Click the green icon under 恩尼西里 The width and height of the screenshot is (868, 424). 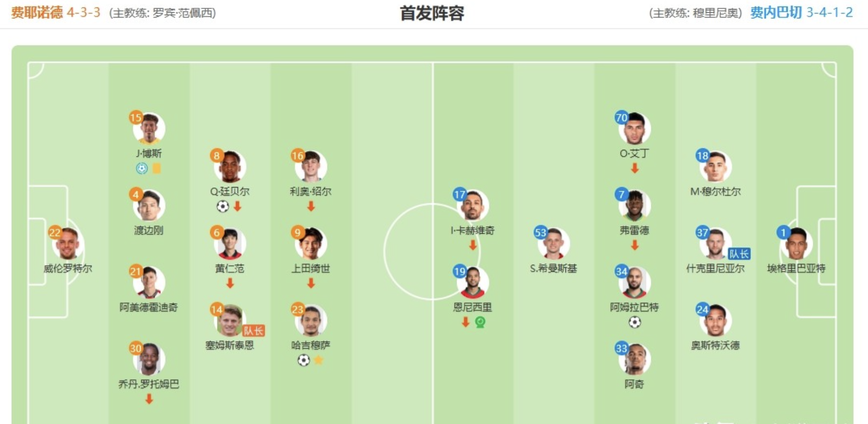click(480, 322)
